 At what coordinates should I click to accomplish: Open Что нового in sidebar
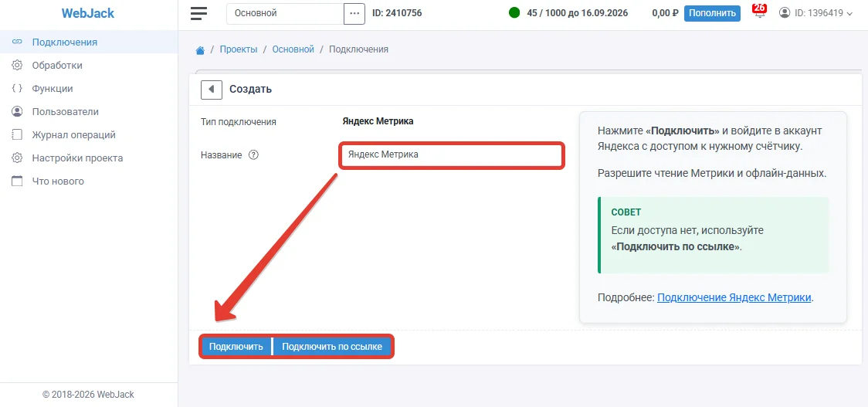click(x=58, y=181)
